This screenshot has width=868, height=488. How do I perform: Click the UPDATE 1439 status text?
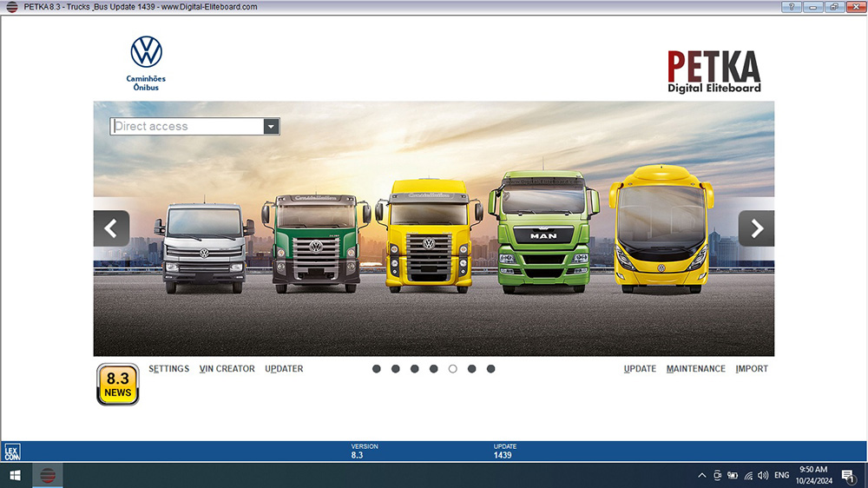click(504, 451)
